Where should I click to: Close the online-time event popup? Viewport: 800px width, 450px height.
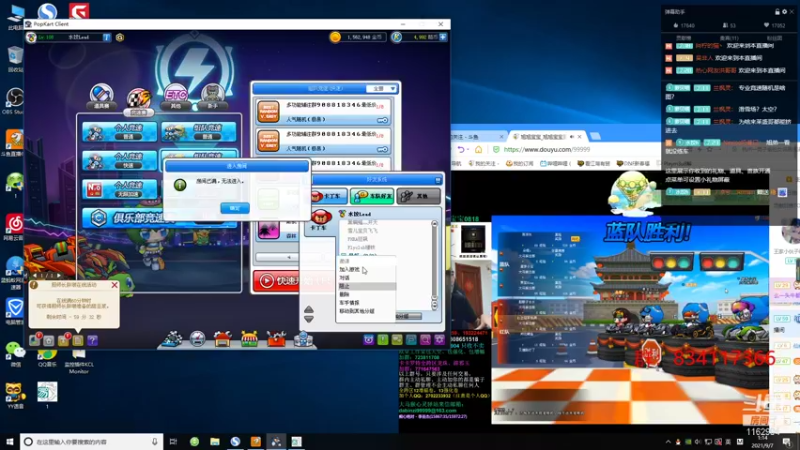(x=114, y=285)
